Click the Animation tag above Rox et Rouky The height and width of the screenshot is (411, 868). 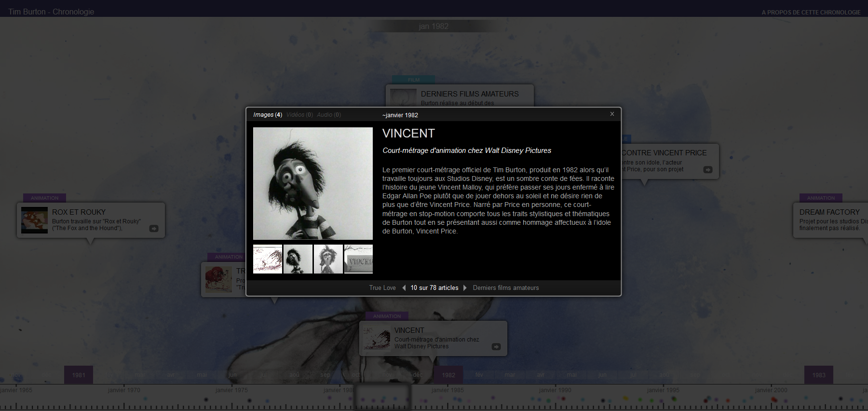[x=44, y=198]
